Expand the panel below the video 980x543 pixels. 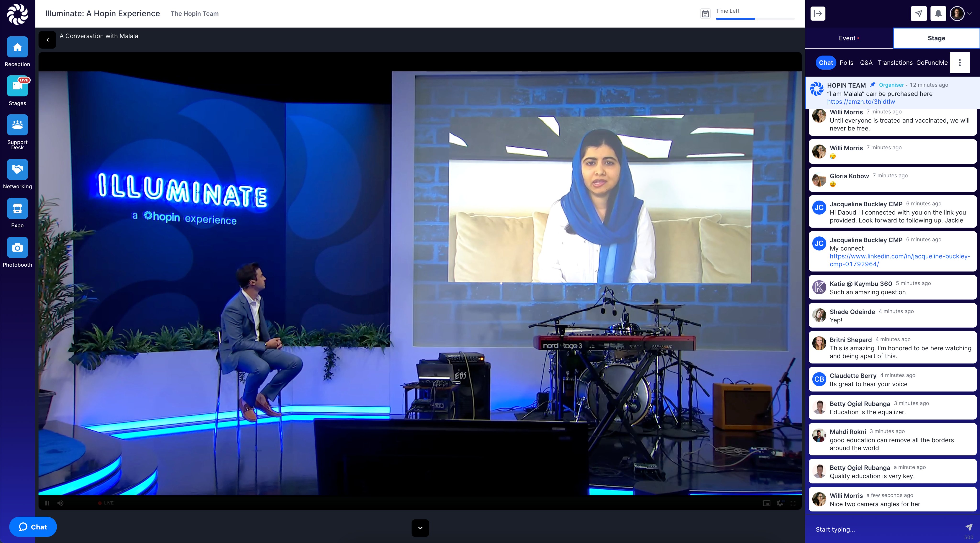(x=420, y=528)
